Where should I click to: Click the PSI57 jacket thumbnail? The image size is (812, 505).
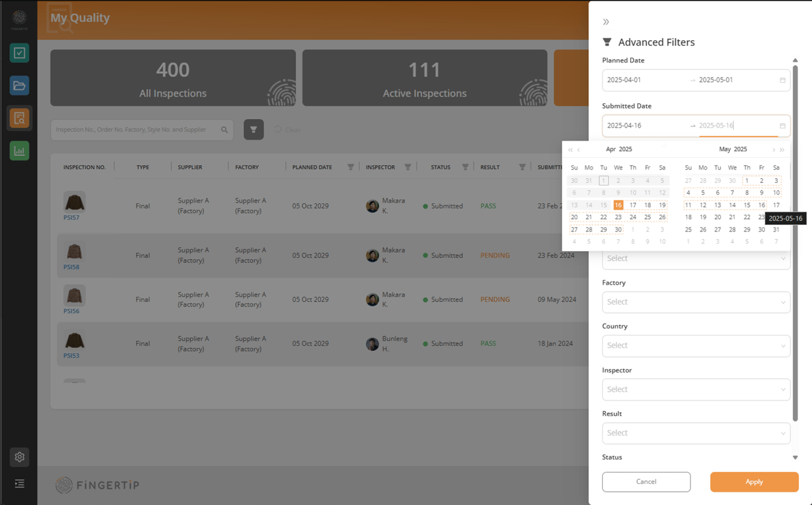tap(74, 202)
